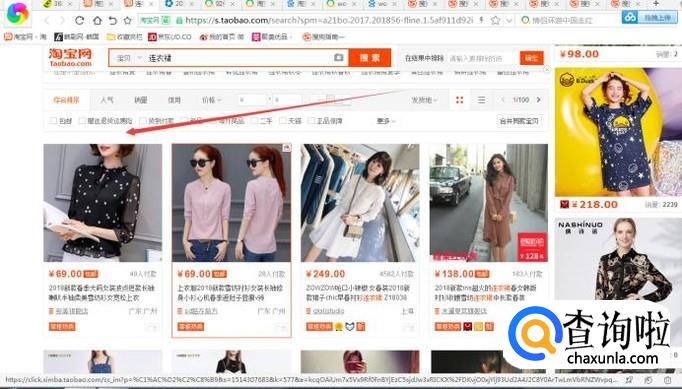Screen dimensions: 682x389
Task: Open B.Duck yellow star dress ad
Action: click(618, 132)
